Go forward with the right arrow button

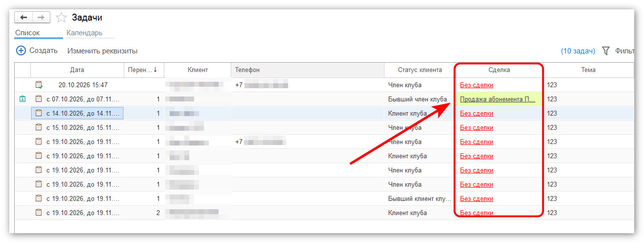41,18
